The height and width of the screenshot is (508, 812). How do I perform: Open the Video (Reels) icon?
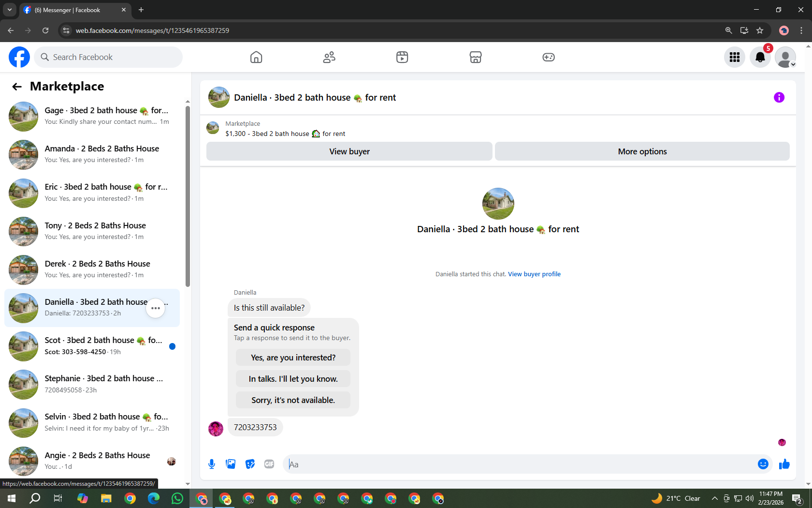(x=402, y=57)
